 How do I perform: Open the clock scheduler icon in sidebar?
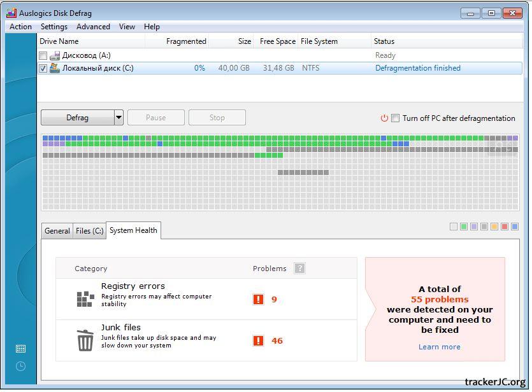coord(20,366)
